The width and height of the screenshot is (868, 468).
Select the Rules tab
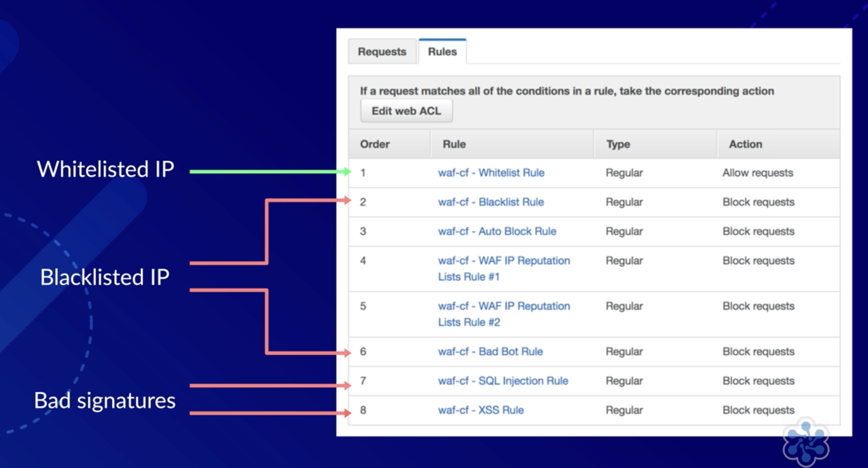click(x=442, y=52)
